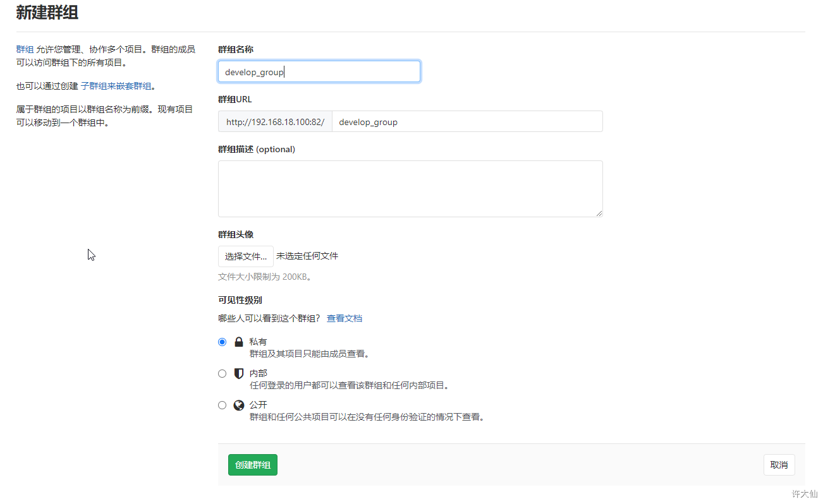The width and height of the screenshot is (823, 504).
Task: Focus the 群组名称 input field
Action: tap(319, 71)
